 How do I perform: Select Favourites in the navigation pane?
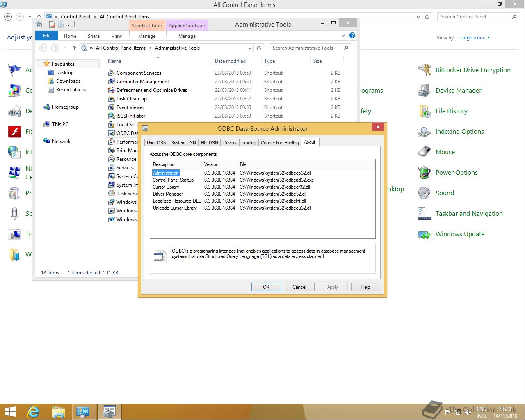(63, 64)
